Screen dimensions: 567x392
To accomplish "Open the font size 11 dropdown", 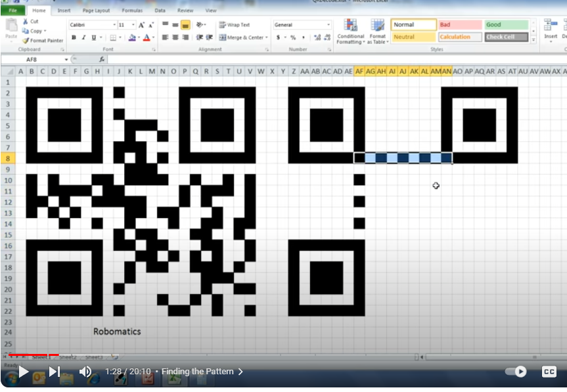I will (133, 25).
